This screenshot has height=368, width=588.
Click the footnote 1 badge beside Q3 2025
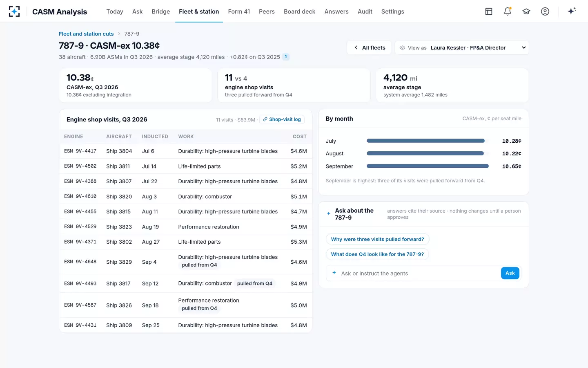[x=286, y=57]
